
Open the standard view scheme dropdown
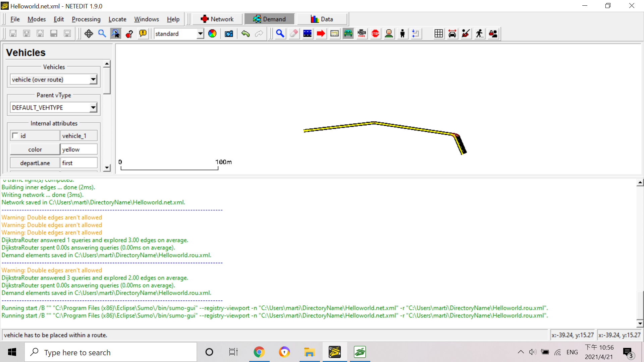point(200,34)
